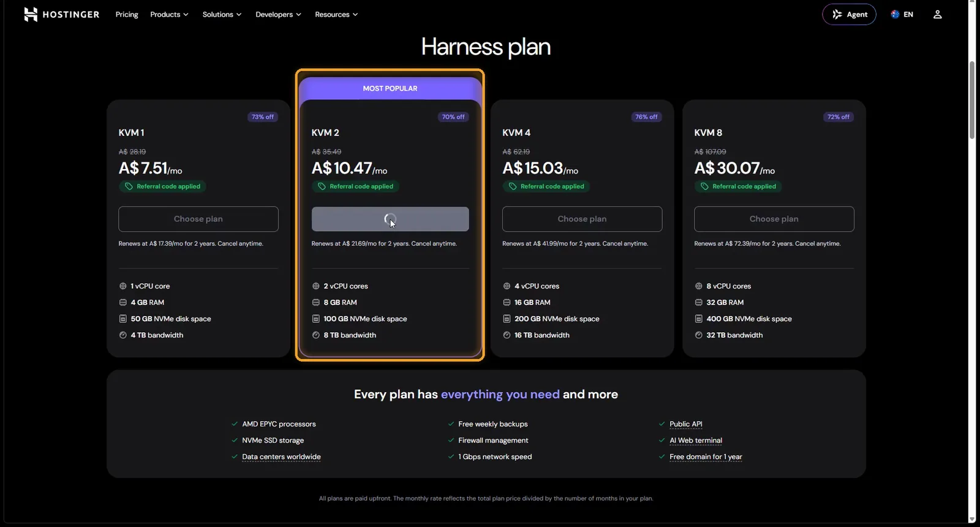This screenshot has width=980, height=527.
Task: Expand the Products dropdown menu
Action: [x=169, y=14]
